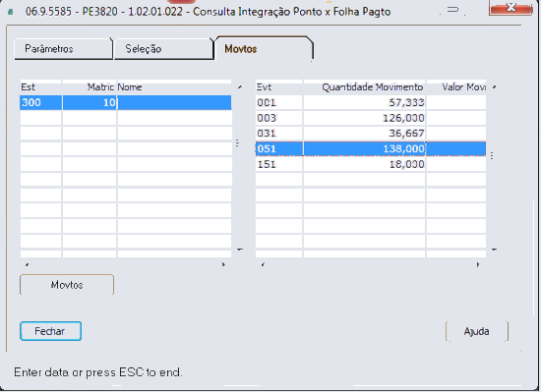Click left grid vertical scrollbar grip

(237, 142)
